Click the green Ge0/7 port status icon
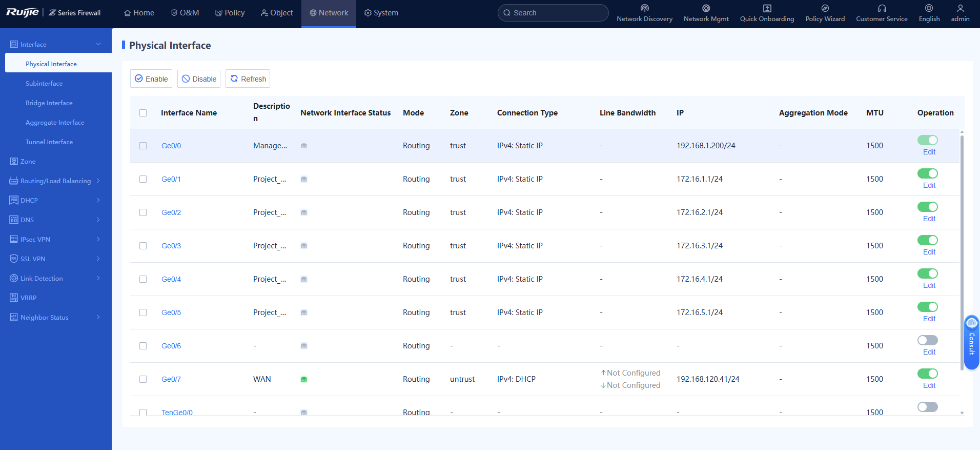The width and height of the screenshot is (980, 450). pos(304,379)
